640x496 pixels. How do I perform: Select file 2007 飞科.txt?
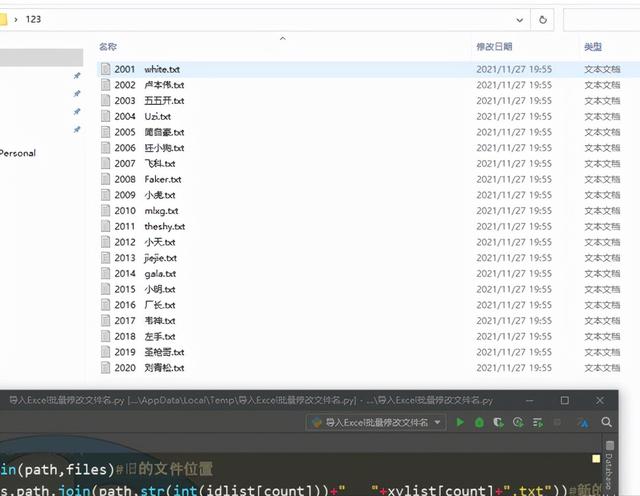tap(145, 164)
